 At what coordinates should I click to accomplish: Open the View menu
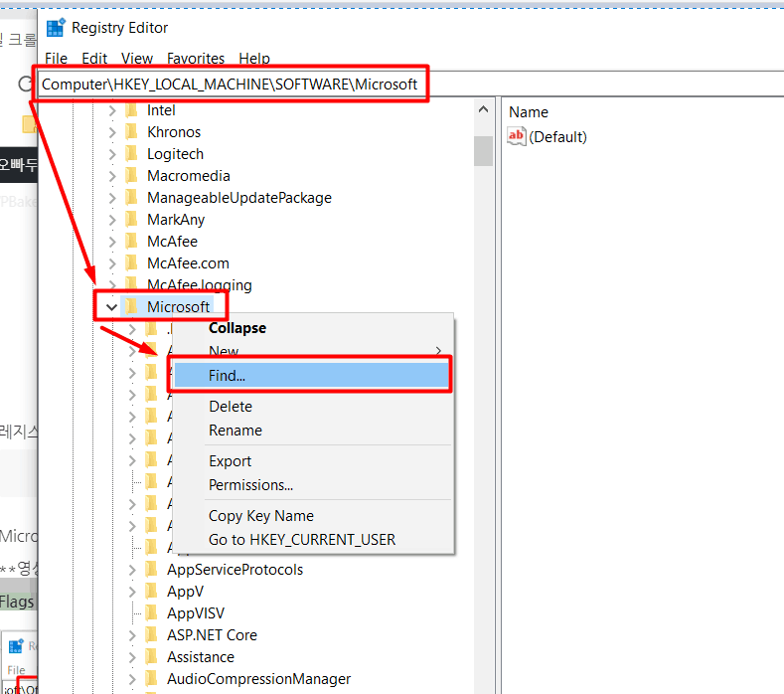[136, 59]
